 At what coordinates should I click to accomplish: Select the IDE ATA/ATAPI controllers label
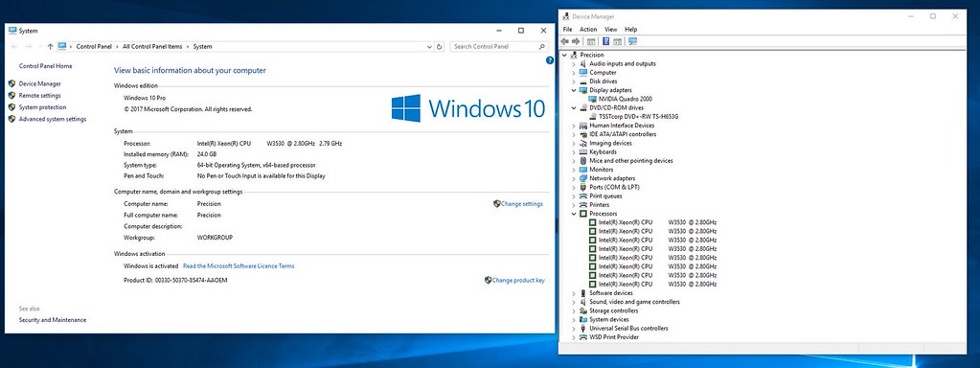623,134
